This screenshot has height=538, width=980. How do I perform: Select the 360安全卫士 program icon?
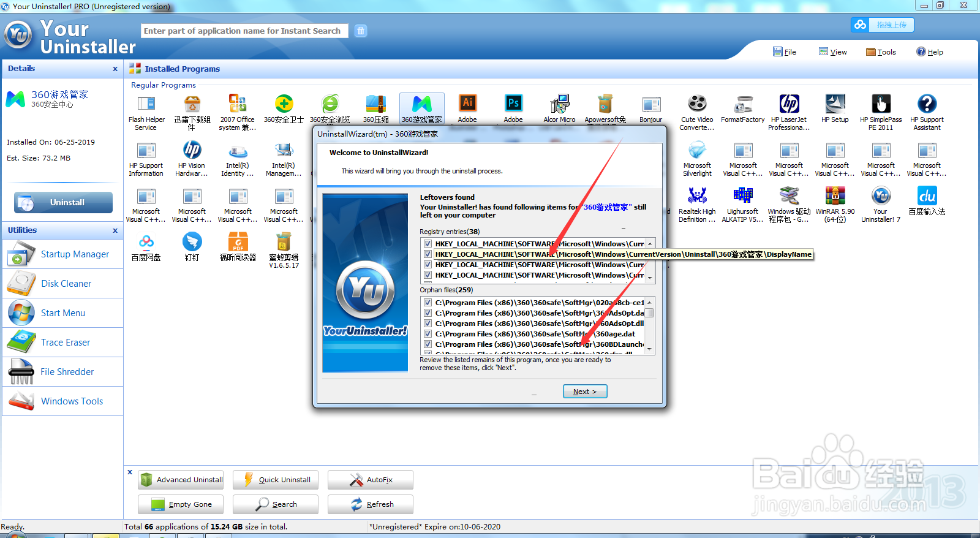[x=284, y=104]
